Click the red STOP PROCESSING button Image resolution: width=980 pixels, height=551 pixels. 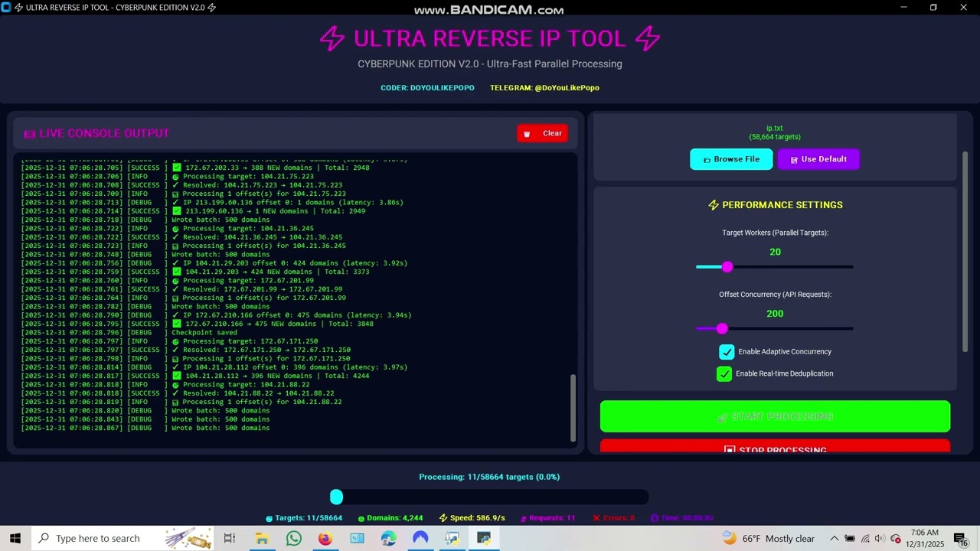point(775,447)
